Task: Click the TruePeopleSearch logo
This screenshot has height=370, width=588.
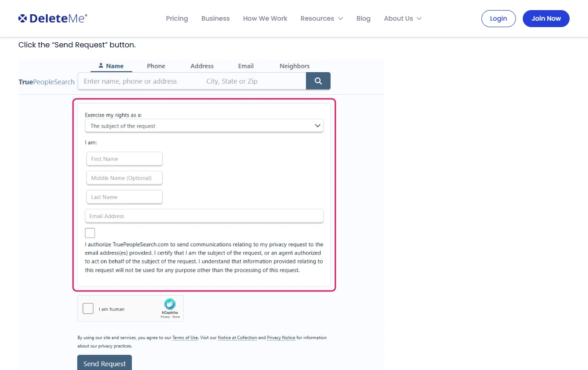Action: [x=46, y=82]
